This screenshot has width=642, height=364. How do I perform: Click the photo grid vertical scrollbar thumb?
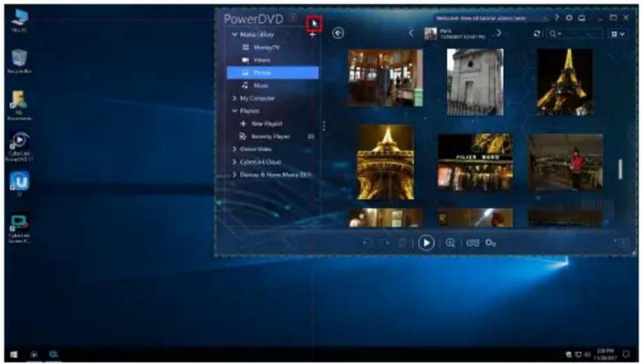[x=620, y=169]
